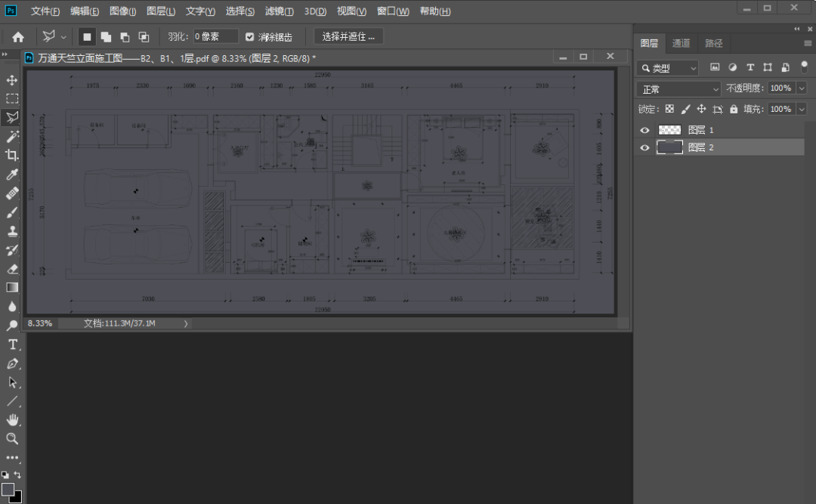Toggle pixel layer filter

click(x=715, y=67)
